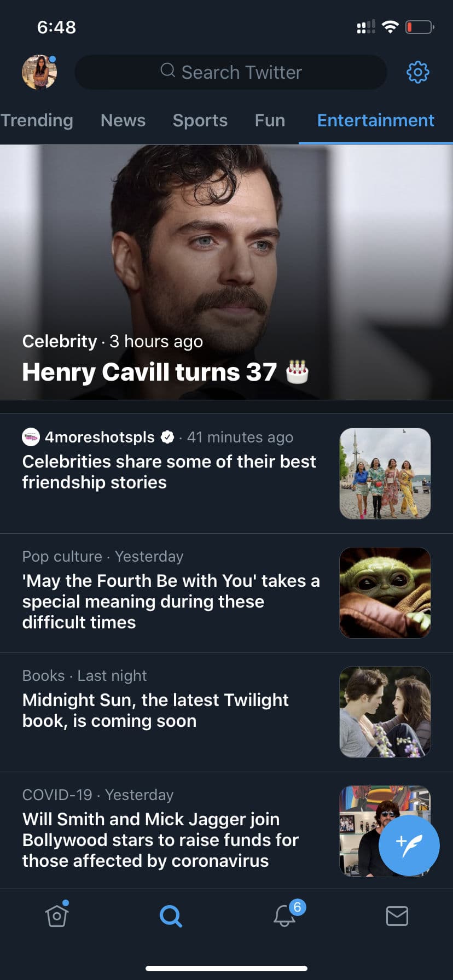Tap the profile avatar picture

[x=39, y=72]
